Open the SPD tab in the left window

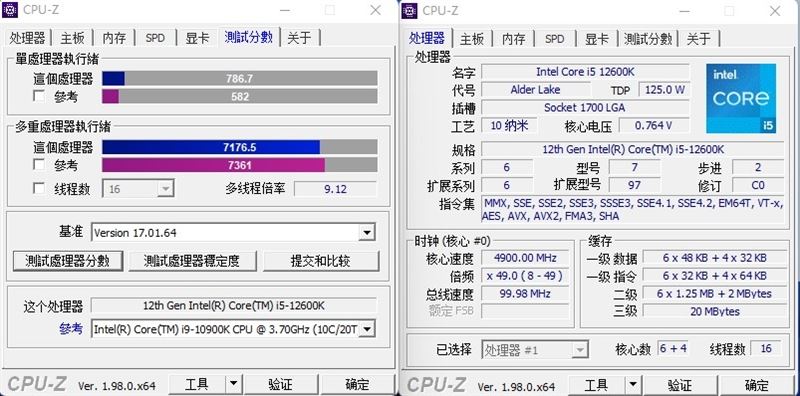coord(155,38)
